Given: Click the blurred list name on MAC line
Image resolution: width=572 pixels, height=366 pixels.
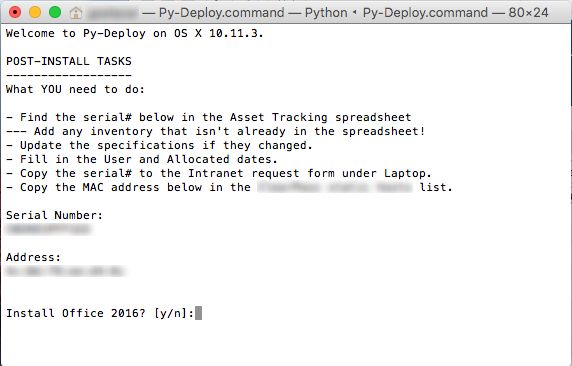Looking at the screenshot, I should tap(335, 187).
